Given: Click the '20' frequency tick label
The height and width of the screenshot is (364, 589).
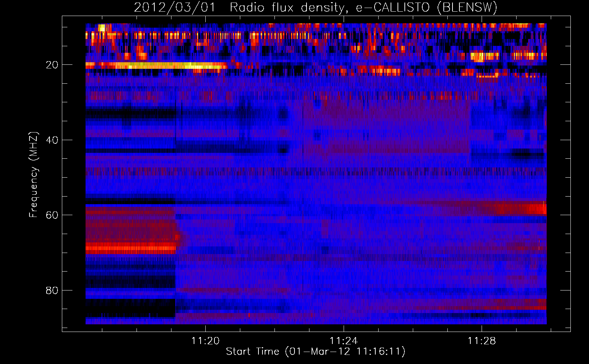Looking at the screenshot, I should (52, 65).
